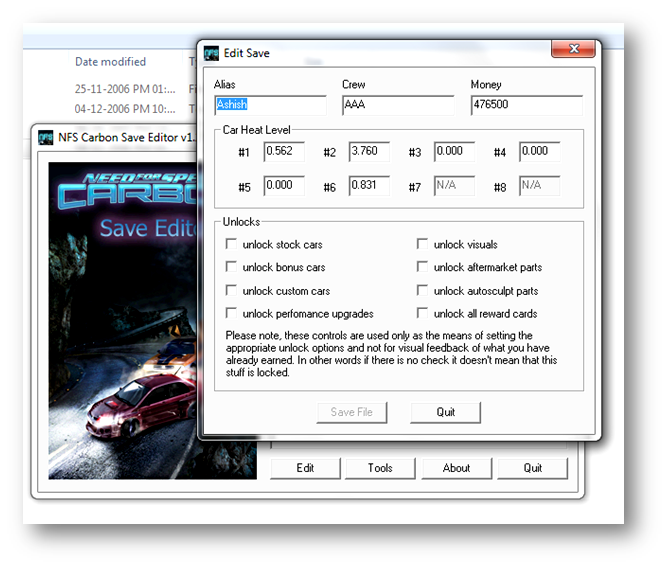
Task: Click car heat level #3 field
Action: point(454,152)
